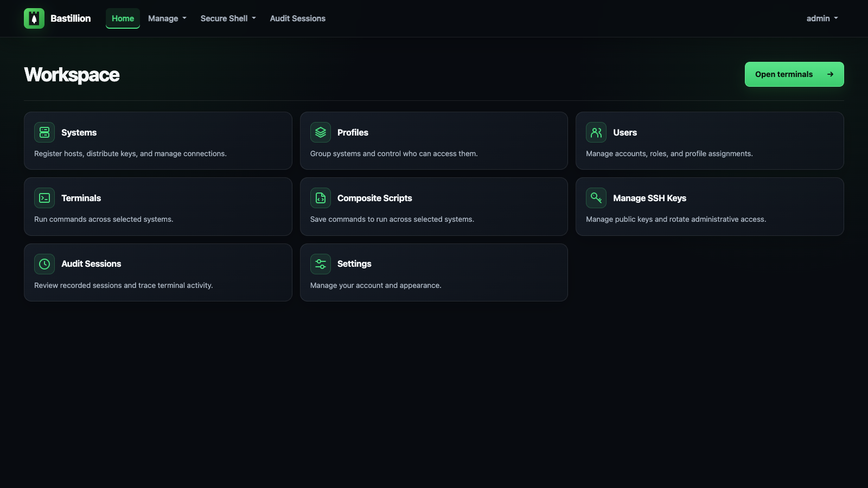
Task: Click 'Manage your account and appearance' text
Action: pos(376,285)
